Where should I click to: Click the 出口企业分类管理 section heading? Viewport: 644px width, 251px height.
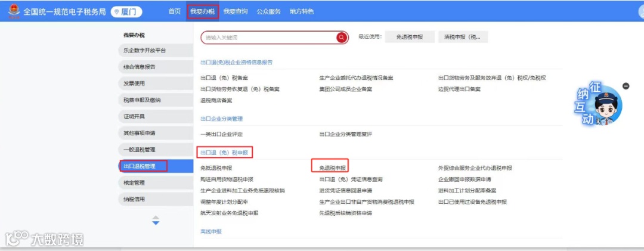click(x=221, y=119)
